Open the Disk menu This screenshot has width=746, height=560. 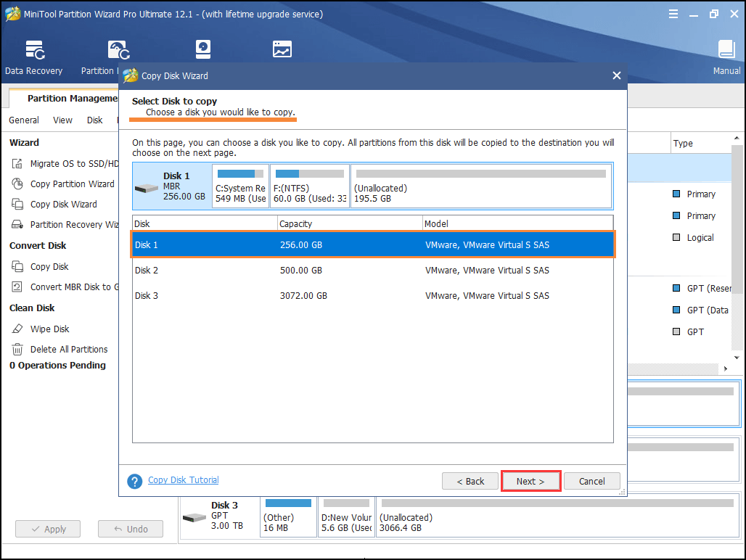pos(94,120)
